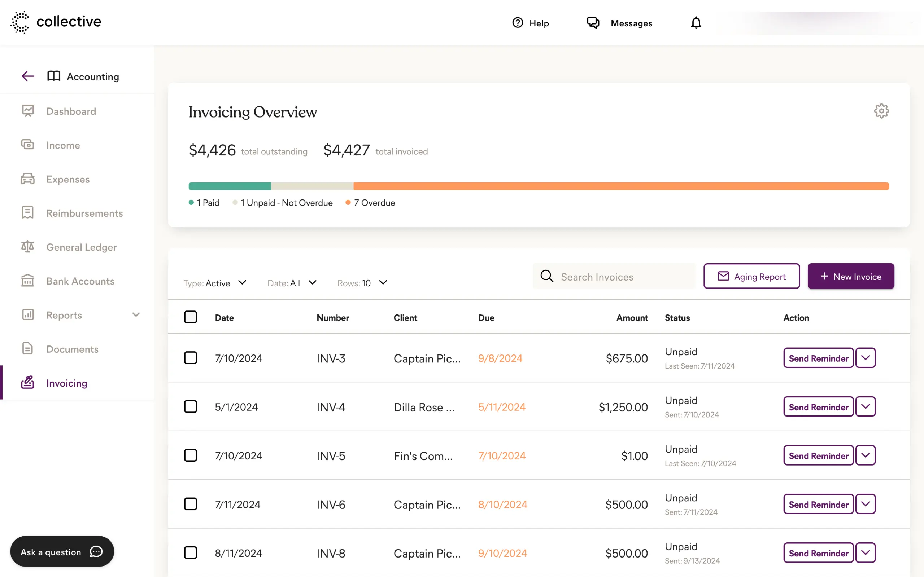Click the Invoicing Overview settings gear
The image size is (924, 577).
pyautogui.click(x=881, y=111)
